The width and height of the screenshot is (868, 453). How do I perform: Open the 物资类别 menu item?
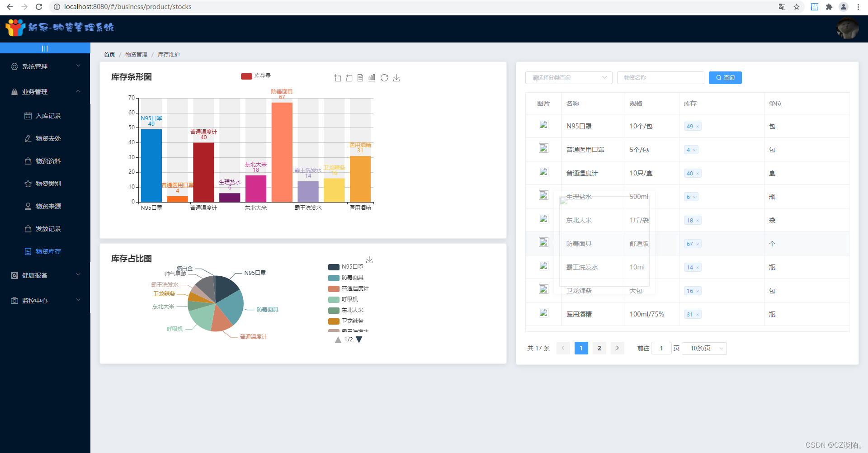coord(45,184)
